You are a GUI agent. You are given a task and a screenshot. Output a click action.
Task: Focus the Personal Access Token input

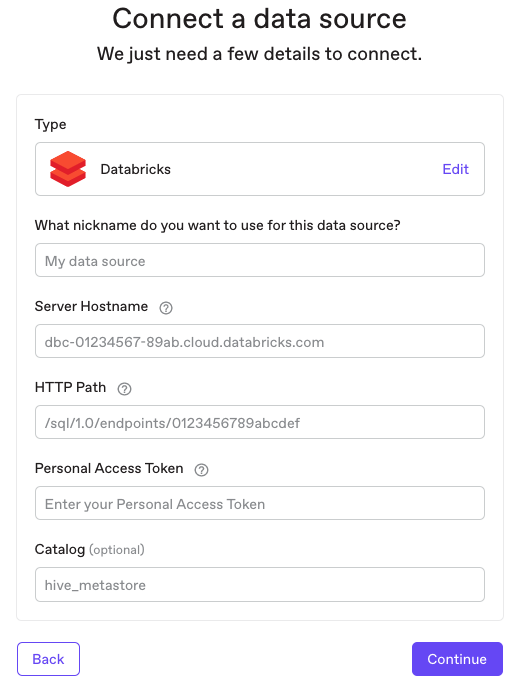[260, 503]
